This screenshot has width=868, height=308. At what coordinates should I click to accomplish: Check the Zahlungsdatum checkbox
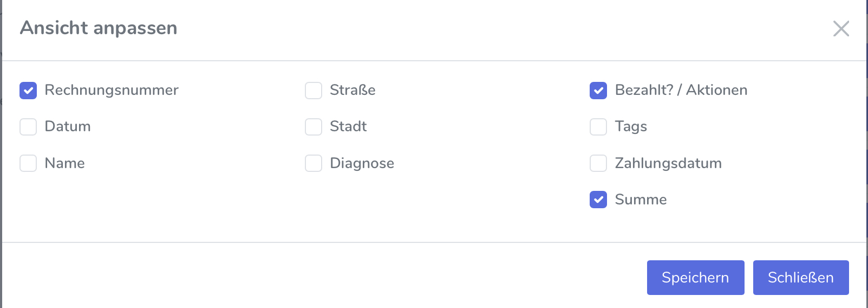tap(598, 163)
